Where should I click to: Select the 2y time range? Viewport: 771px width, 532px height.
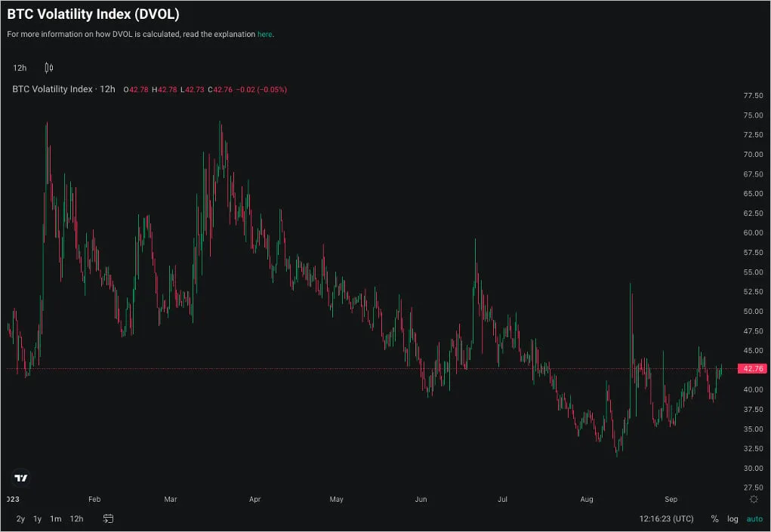pyautogui.click(x=20, y=518)
